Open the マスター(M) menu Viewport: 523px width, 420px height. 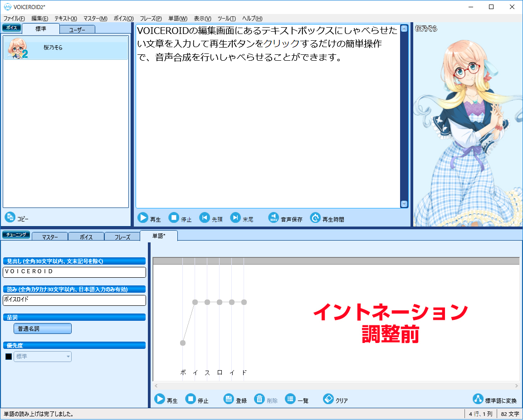coord(95,18)
